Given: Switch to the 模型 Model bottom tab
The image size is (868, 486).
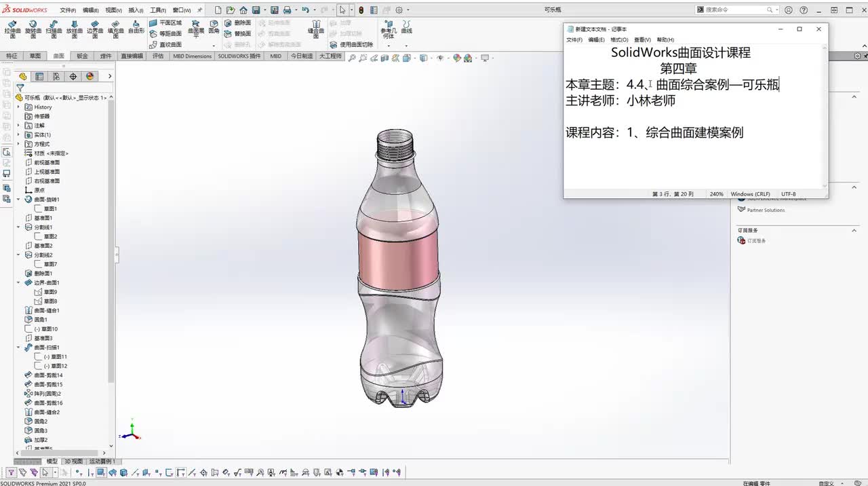Looking at the screenshot, I should pos(52,462).
